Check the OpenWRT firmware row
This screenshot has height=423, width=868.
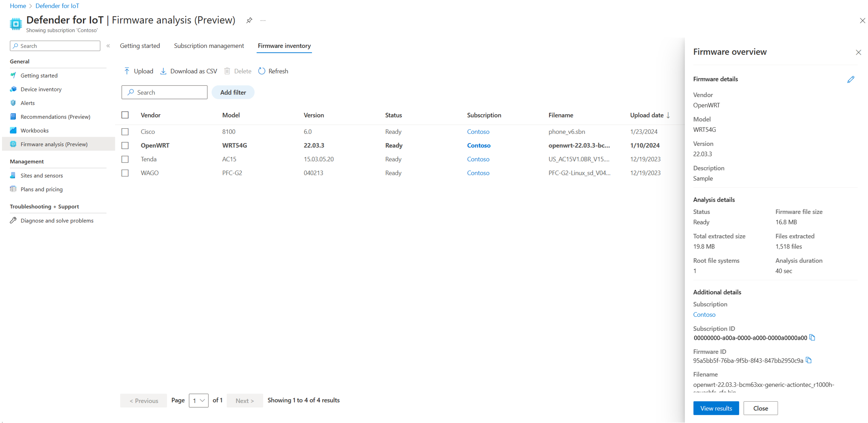coord(125,145)
